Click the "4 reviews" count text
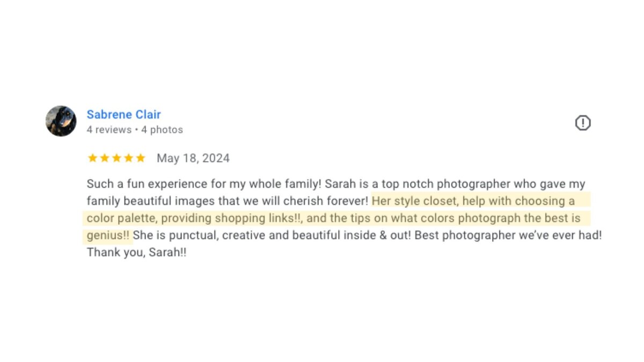The image size is (644, 362). point(109,130)
